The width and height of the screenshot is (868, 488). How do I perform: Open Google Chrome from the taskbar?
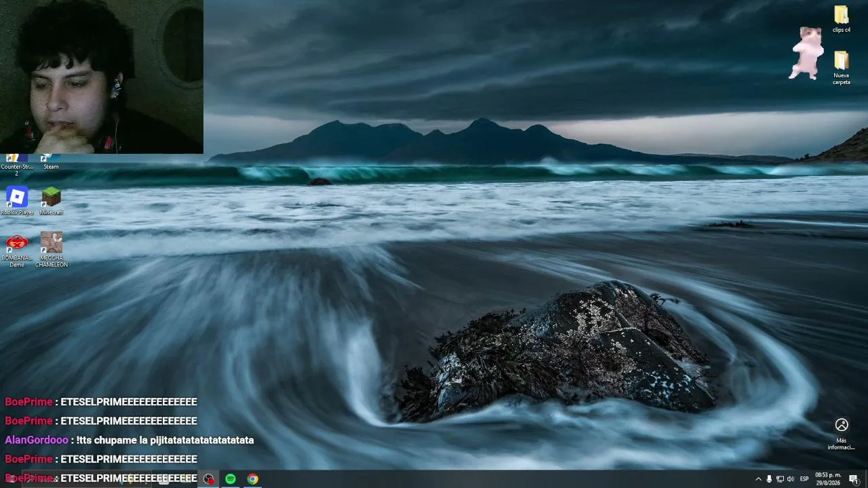252,479
